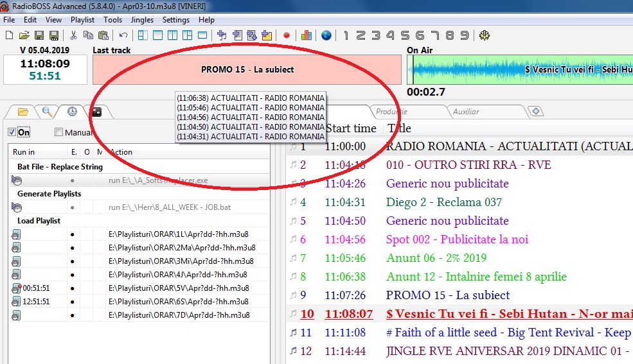Click the On Air waveform progress bar
The width and height of the screenshot is (633, 364).
pyautogui.click(x=520, y=69)
